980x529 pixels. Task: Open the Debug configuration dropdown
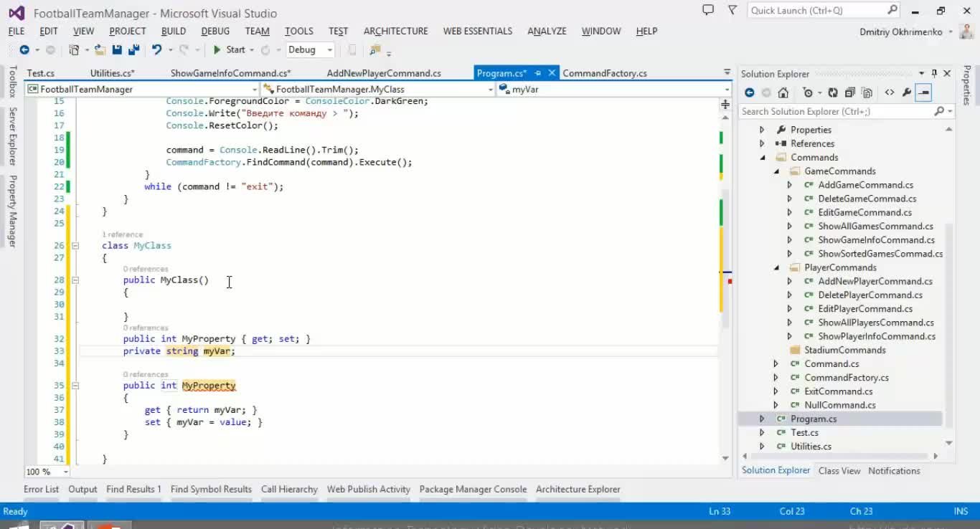(330, 50)
